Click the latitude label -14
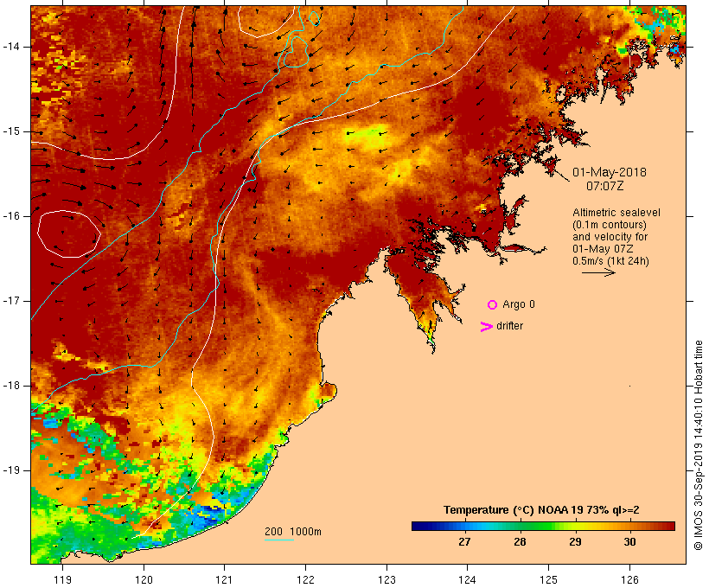Screen dimensions: 709x588 [11, 47]
